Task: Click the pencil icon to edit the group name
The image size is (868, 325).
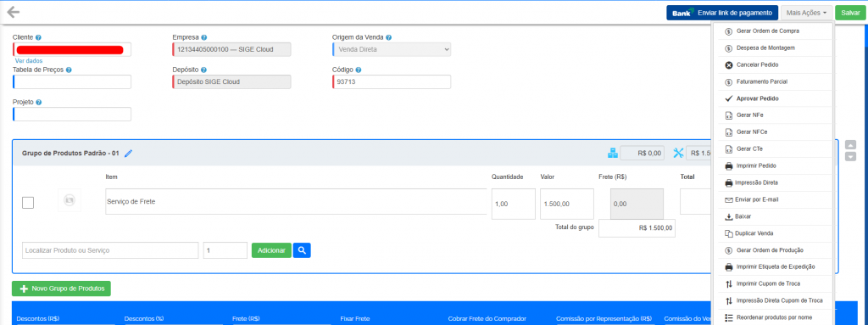Action: pos(129,153)
